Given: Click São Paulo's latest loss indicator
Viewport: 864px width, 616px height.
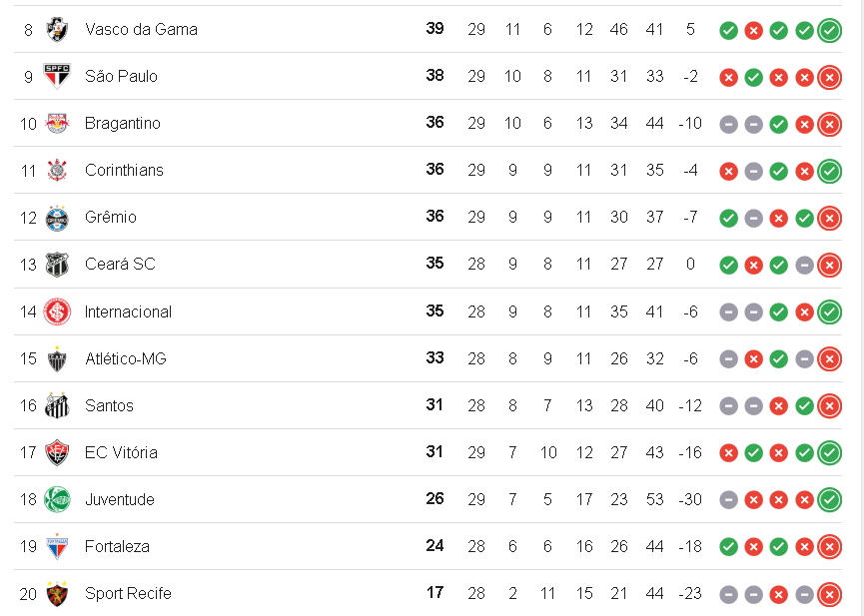Looking at the screenshot, I should (829, 77).
